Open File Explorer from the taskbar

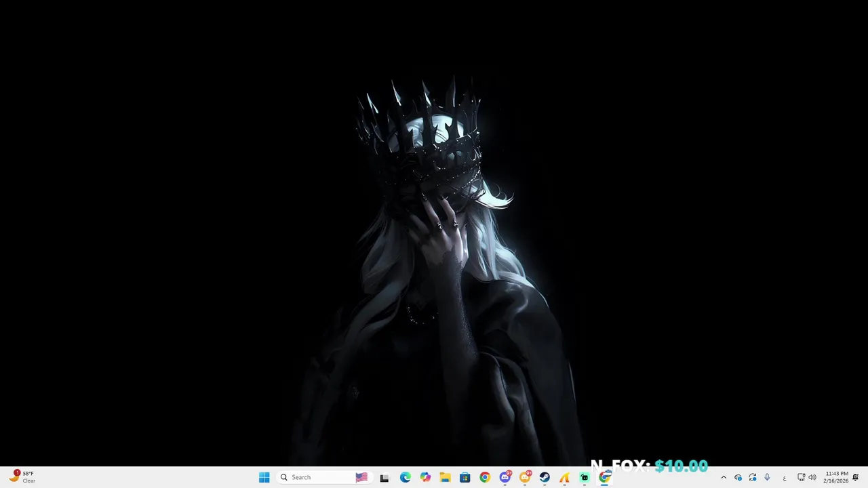[445, 477]
